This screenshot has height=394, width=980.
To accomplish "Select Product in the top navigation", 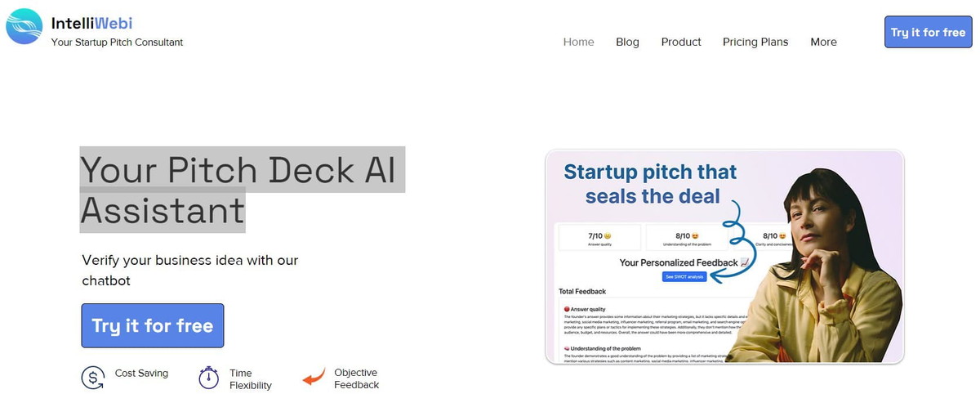I will click(681, 42).
